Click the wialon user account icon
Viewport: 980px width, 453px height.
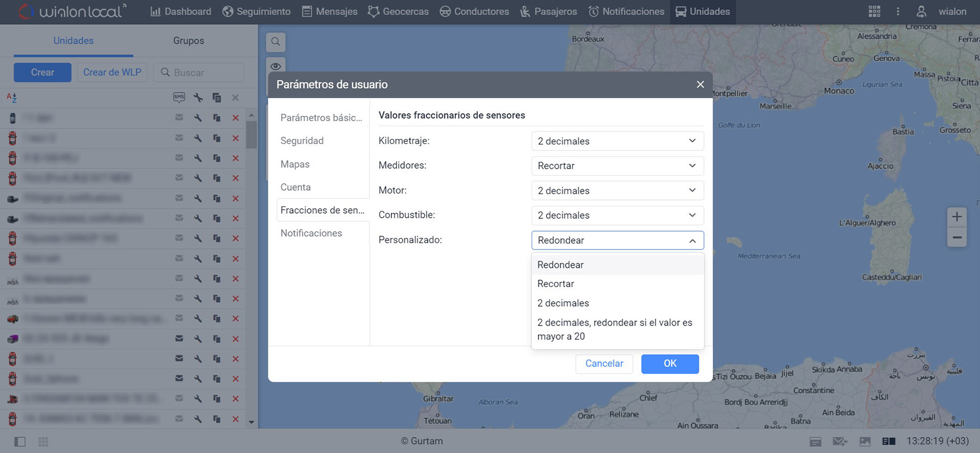coord(921,12)
